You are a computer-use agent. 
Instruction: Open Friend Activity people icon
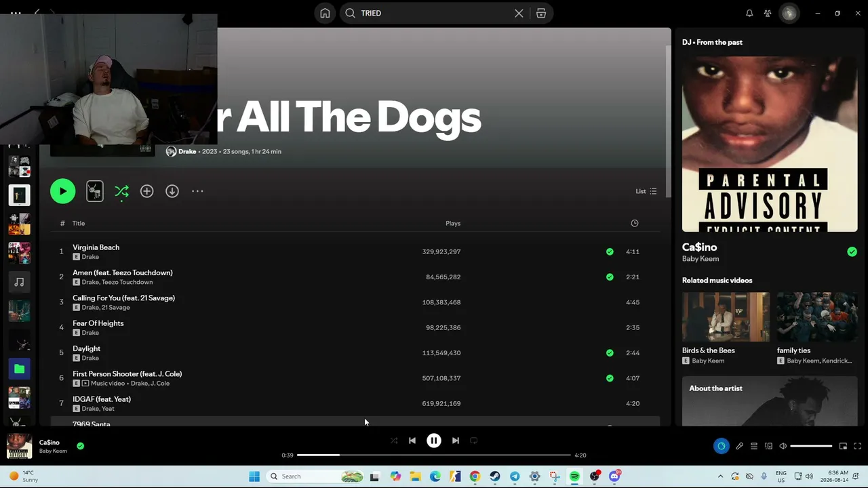[768, 13]
